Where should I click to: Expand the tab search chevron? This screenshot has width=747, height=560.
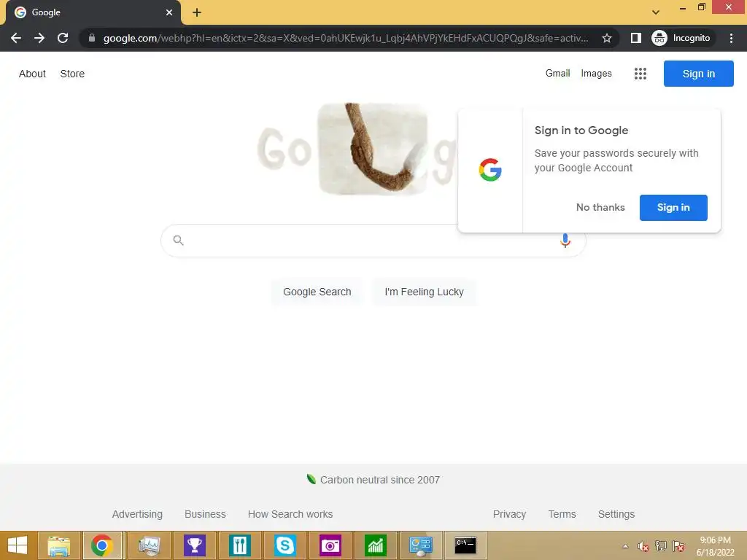coord(656,12)
